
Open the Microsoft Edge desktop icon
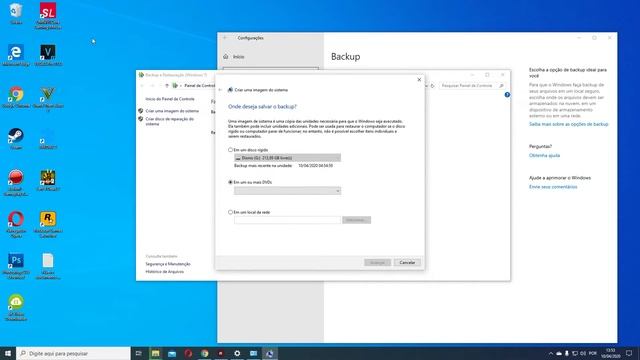click(x=16, y=55)
